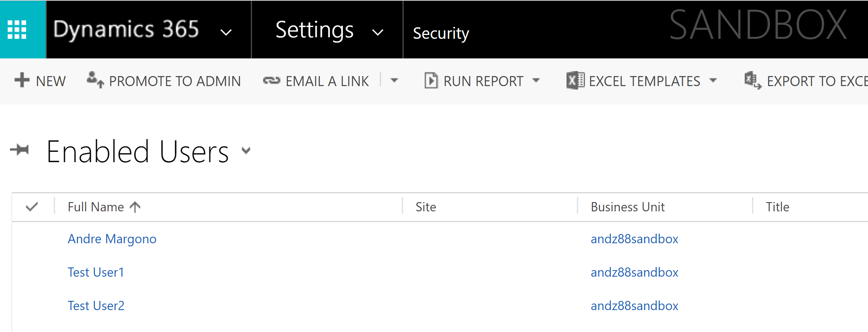Click Security in the navigation bar
868x332 pixels.
click(x=441, y=33)
